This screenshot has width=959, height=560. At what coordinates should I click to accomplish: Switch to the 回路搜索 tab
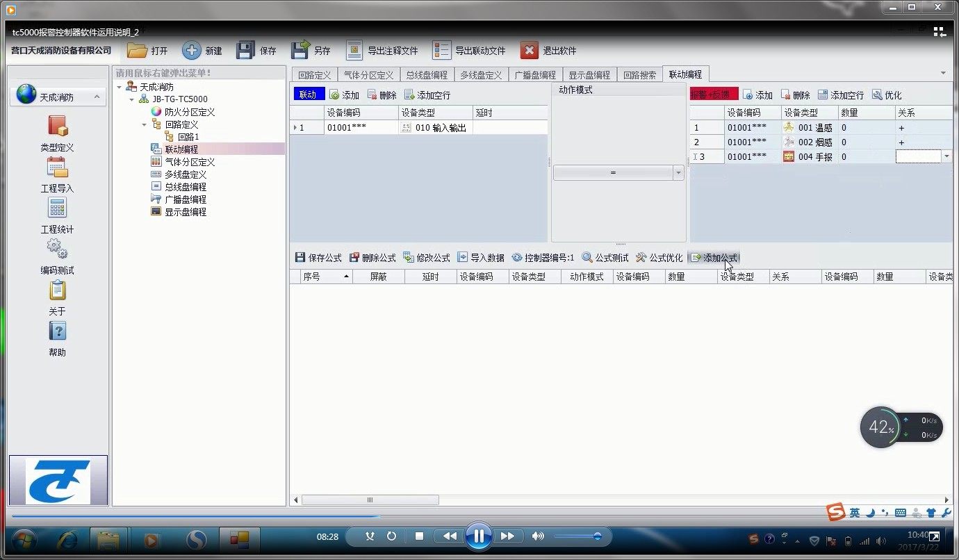(x=639, y=75)
